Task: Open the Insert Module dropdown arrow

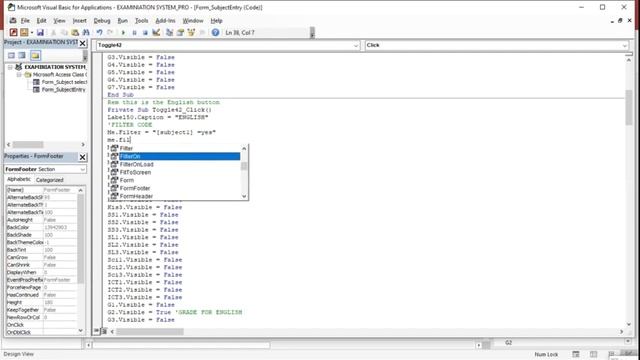Action: point(31,32)
